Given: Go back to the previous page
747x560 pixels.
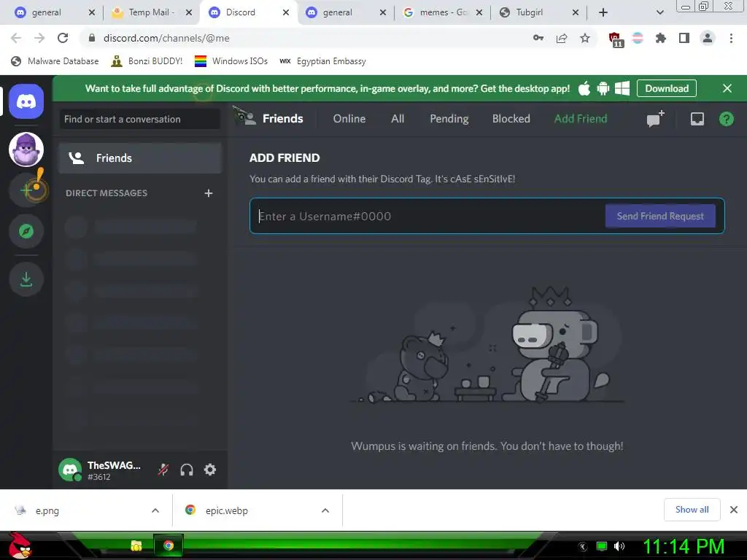Looking at the screenshot, I should coord(16,38).
